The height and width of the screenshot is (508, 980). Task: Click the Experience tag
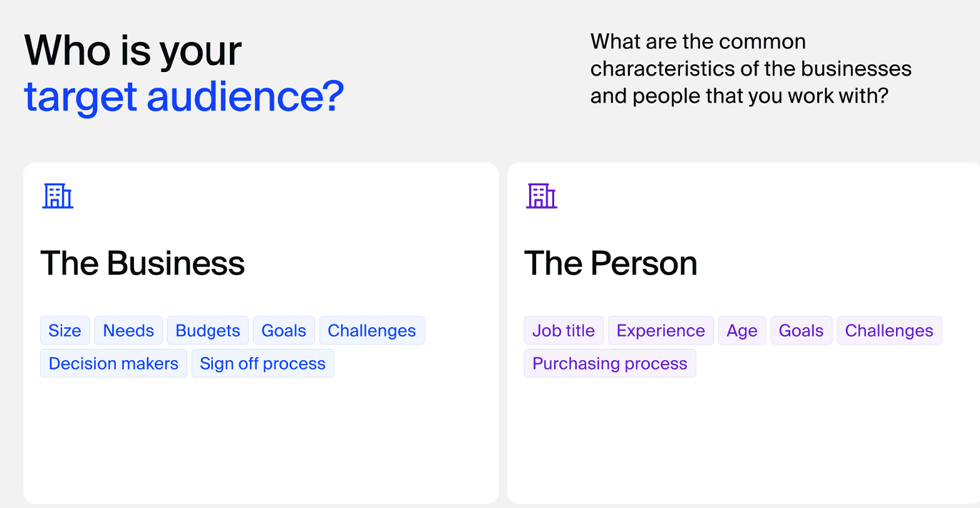pos(661,331)
